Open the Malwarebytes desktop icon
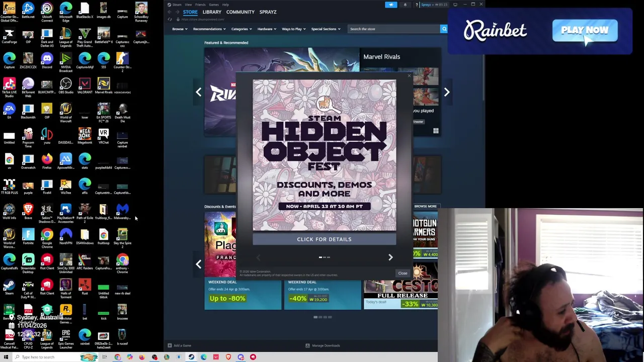 pyautogui.click(x=122, y=212)
